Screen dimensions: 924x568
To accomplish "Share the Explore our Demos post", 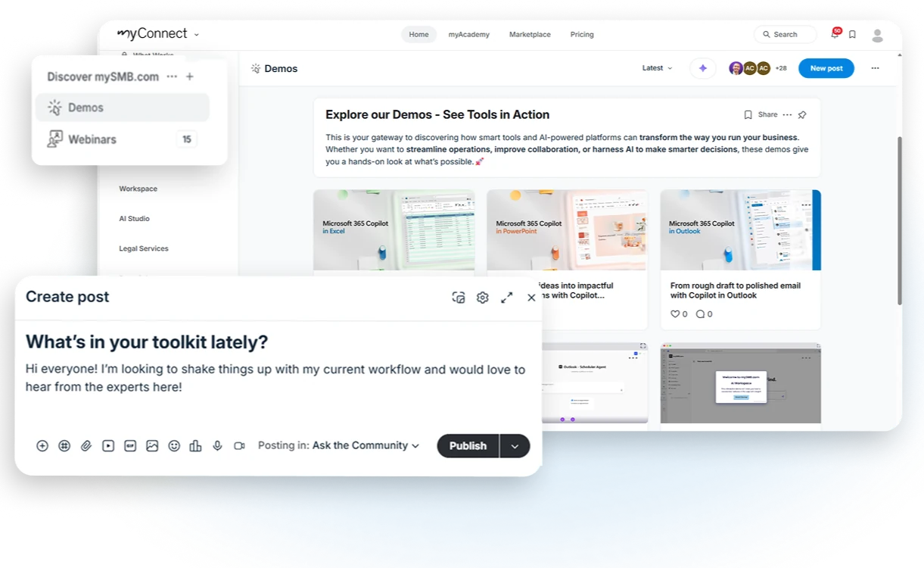I will (x=767, y=115).
